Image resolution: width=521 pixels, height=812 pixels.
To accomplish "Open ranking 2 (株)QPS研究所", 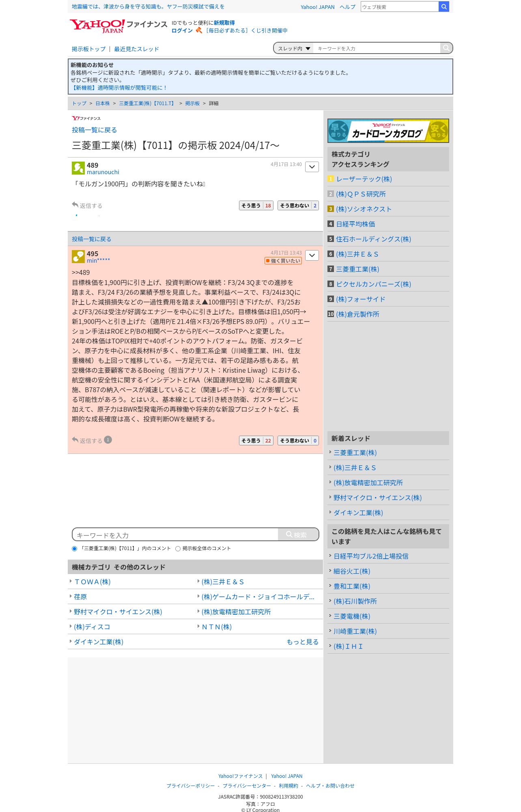I will 361,194.
